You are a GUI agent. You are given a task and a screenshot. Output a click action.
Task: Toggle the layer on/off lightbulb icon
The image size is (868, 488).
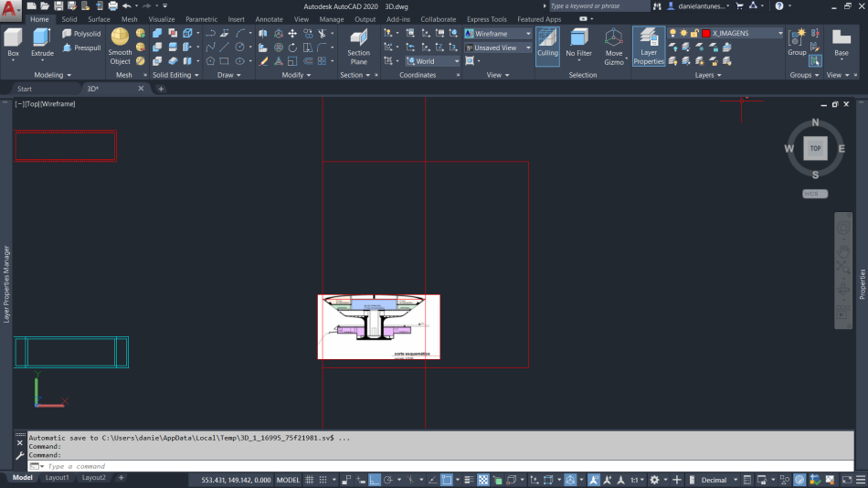[x=672, y=33]
